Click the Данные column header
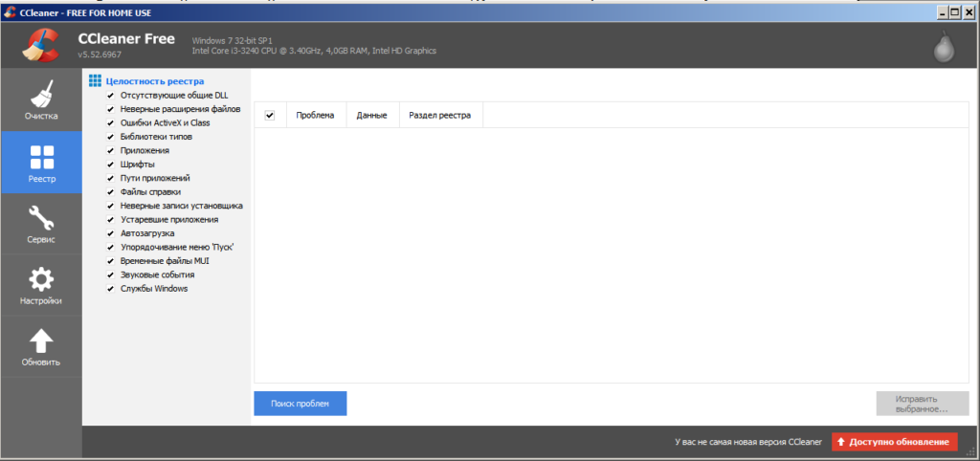Image resolution: width=980 pixels, height=461 pixels. click(371, 116)
